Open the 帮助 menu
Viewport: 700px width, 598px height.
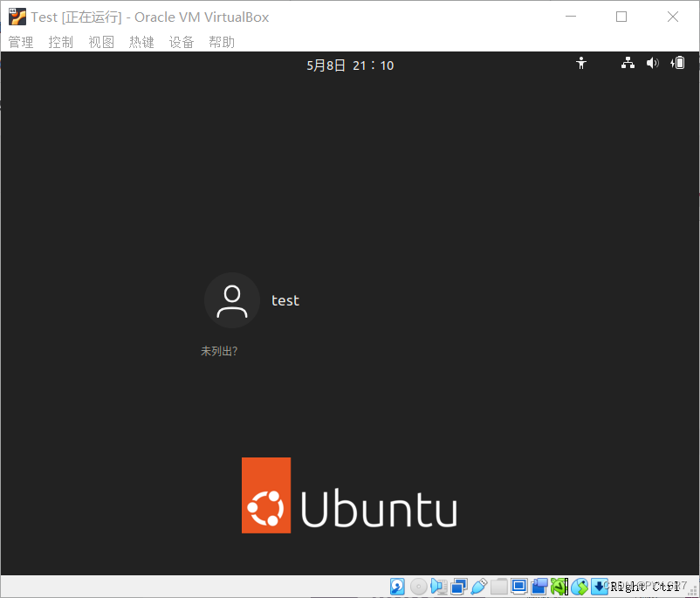[x=222, y=42]
